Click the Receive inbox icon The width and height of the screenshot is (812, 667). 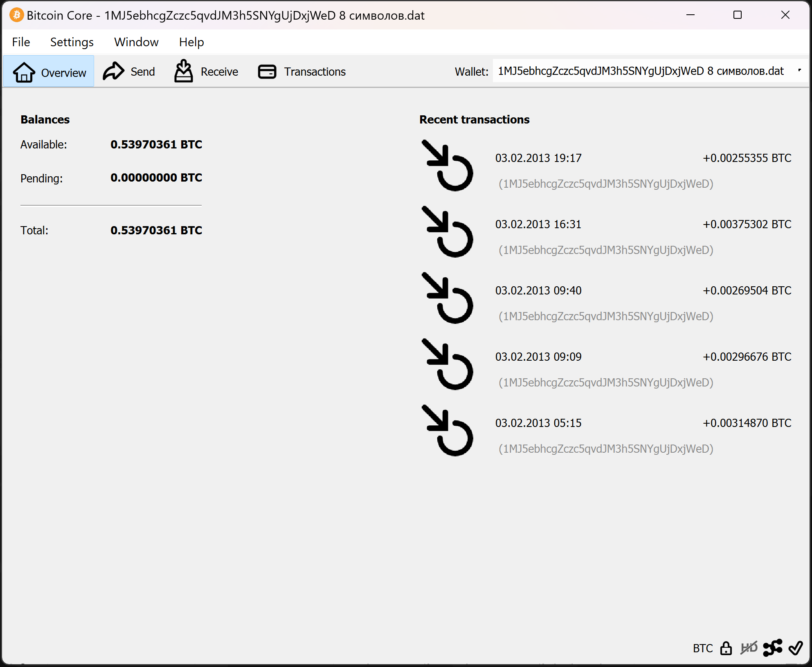[183, 71]
